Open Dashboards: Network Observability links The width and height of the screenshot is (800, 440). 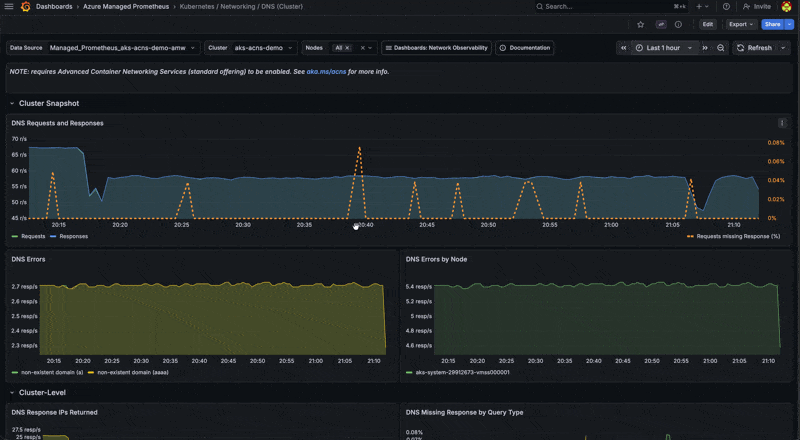click(436, 48)
